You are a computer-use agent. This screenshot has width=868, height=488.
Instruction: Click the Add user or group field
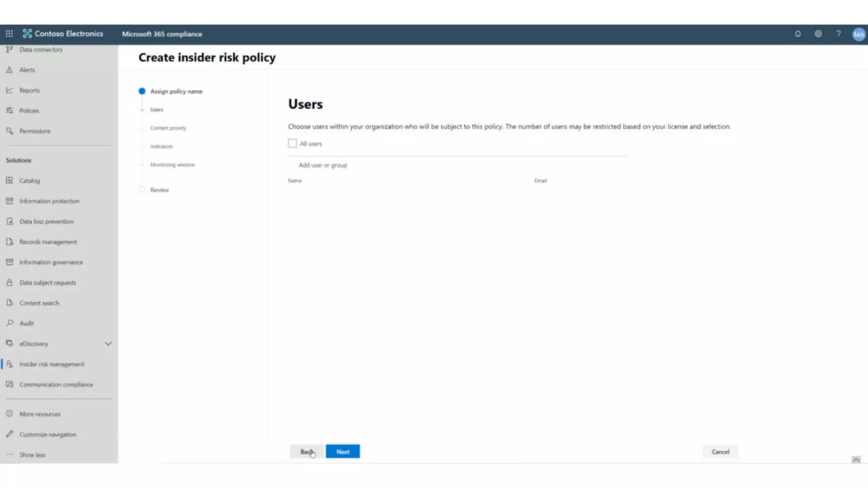point(323,165)
